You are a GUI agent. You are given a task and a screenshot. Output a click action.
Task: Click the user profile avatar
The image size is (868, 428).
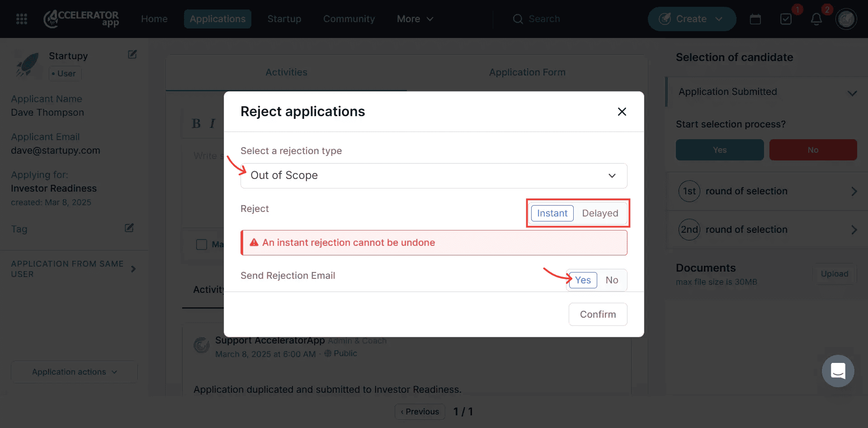tap(846, 19)
